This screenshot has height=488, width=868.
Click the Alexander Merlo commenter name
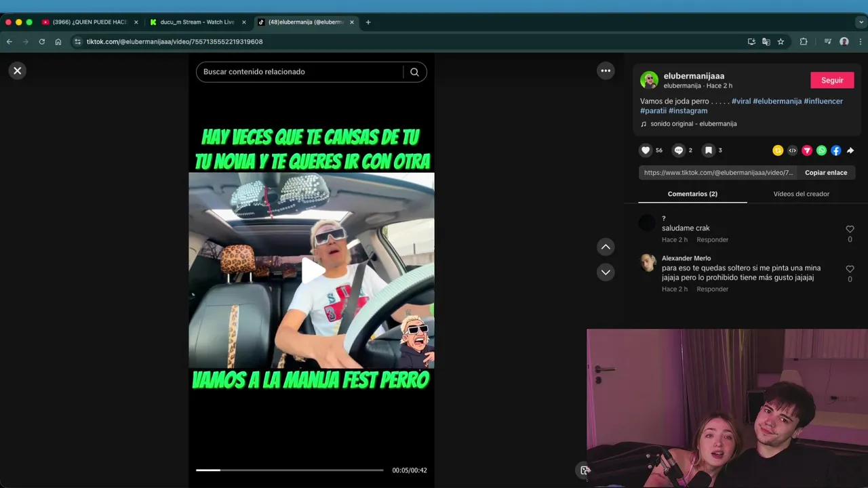(x=686, y=258)
